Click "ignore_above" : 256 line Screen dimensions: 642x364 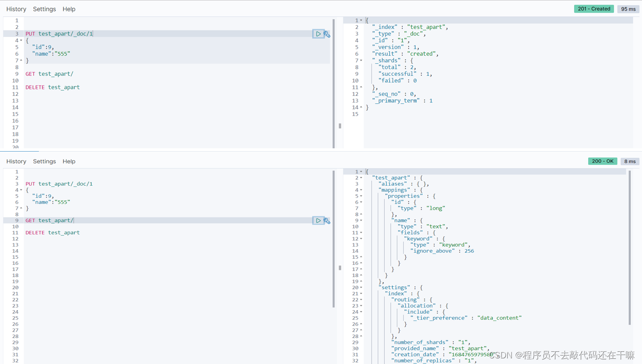pos(442,251)
